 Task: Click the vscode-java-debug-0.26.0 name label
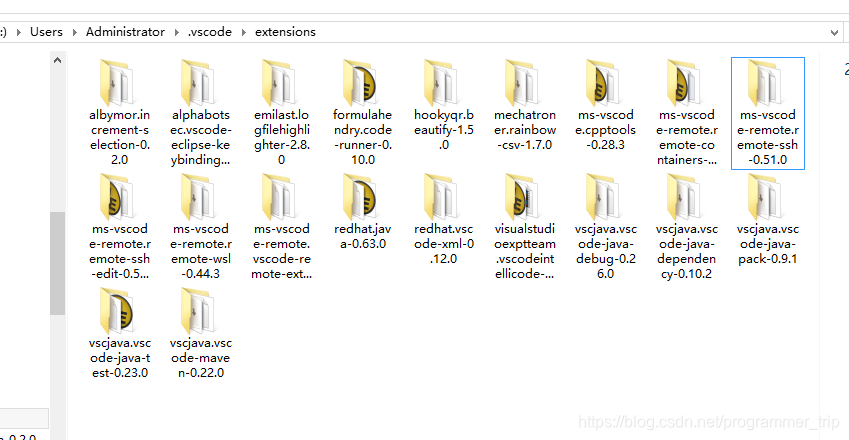pos(605,252)
